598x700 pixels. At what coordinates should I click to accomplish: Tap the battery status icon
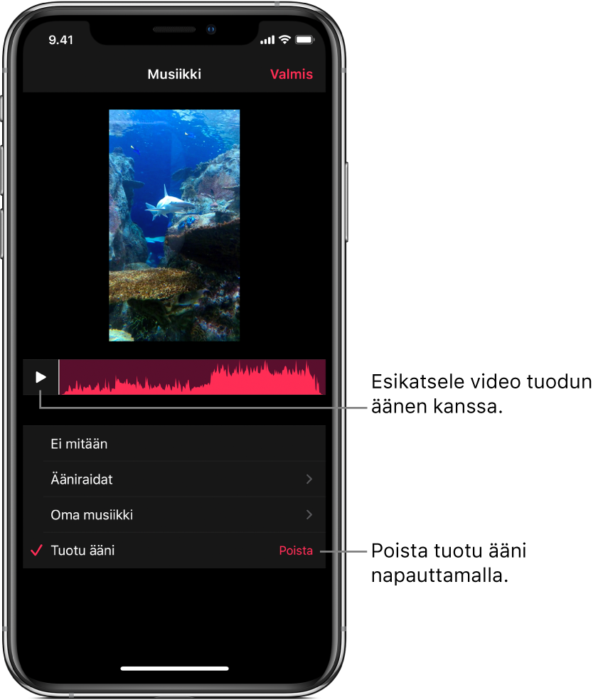pos(305,40)
